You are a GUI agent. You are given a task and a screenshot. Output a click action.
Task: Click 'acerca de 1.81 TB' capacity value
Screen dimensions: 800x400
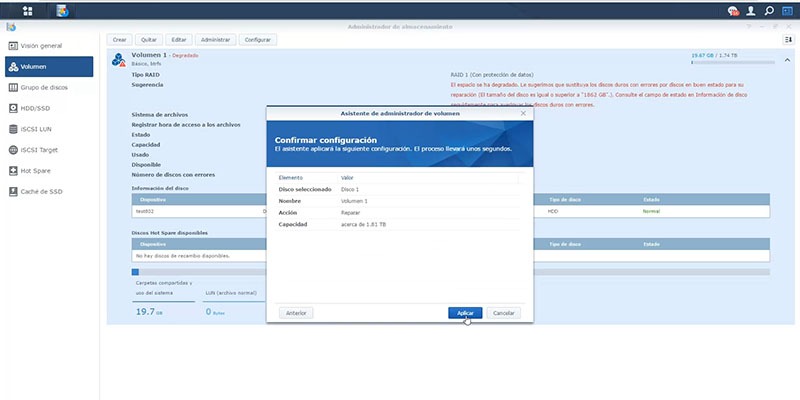click(x=363, y=224)
